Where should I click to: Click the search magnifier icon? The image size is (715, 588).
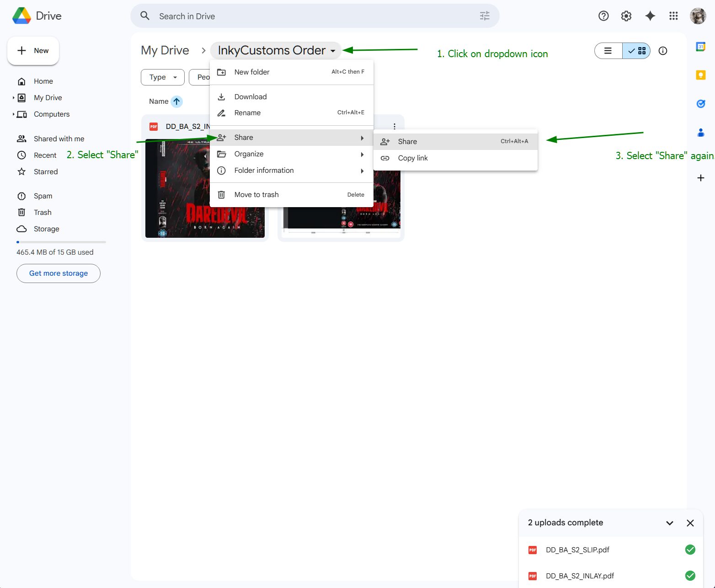(145, 16)
